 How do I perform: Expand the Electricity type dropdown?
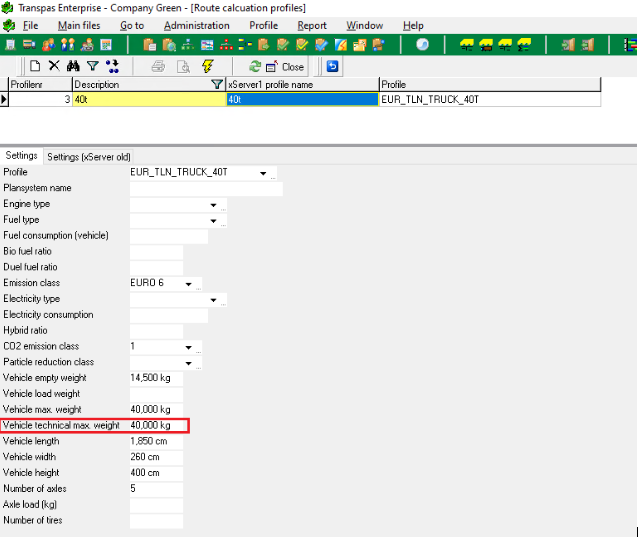pos(214,300)
